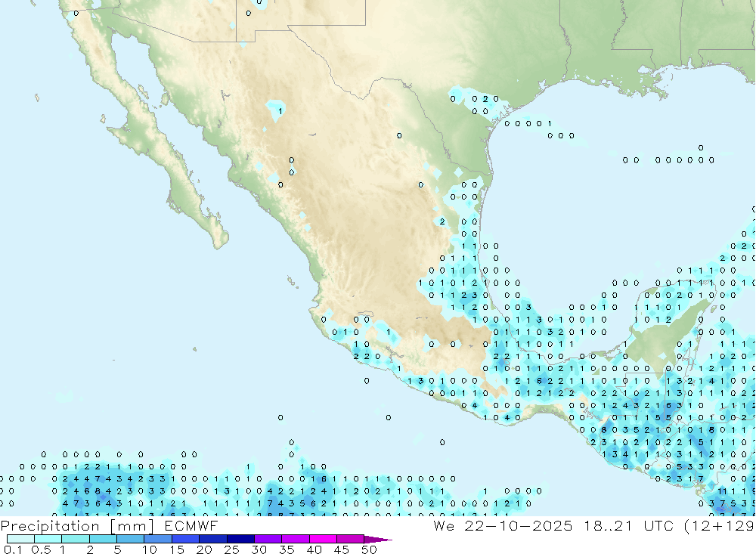The height and width of the screenshot is (554, 756).
Task: Click the 15–20 mm legend color block
Action: (186, 539)
